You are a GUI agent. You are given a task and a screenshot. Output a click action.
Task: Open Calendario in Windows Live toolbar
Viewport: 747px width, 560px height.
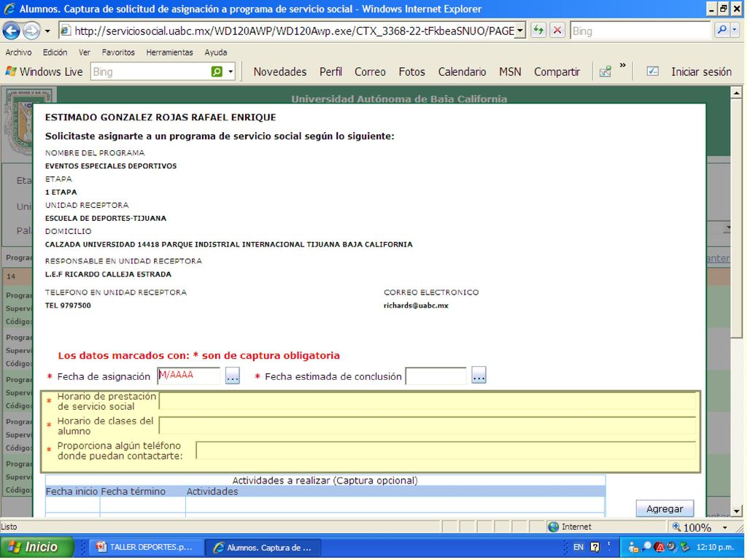click(462, 72)
